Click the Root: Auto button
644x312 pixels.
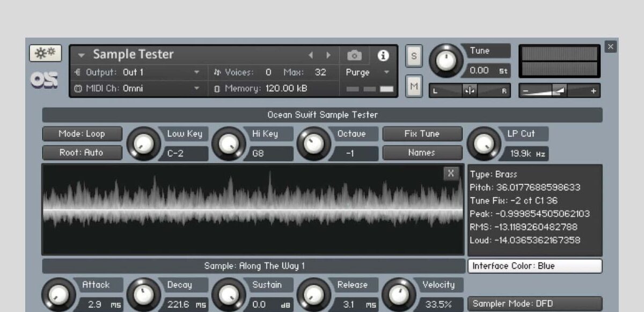pyautogui.click(x=82, y=153)
